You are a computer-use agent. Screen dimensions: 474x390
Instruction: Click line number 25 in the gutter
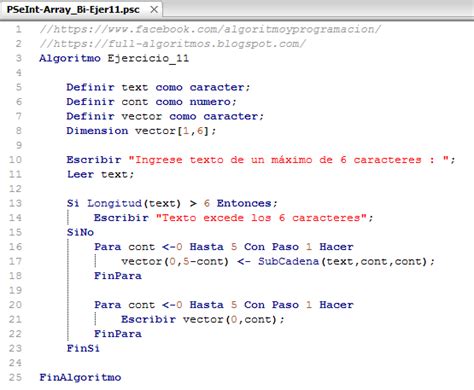pos(15,378)
